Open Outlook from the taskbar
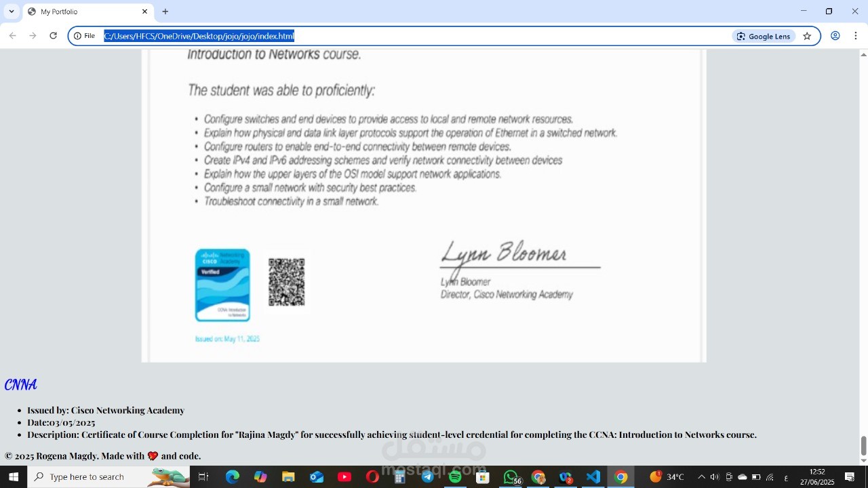Viewport: 868px width, 488px height. tap(317, 477)
